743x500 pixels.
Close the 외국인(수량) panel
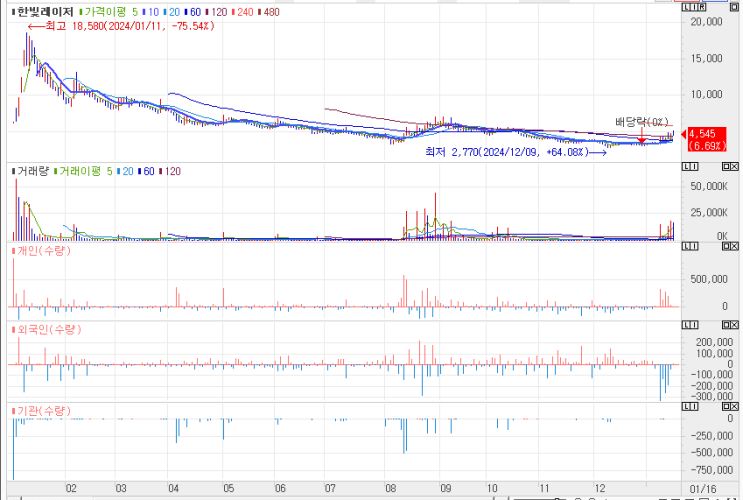(734, 325)
